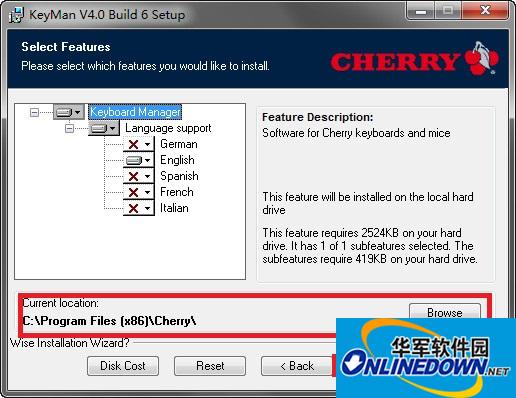
Task: Click the install path C:\Program Files (x86)\Cherry\
Action: tap(109, 321)
